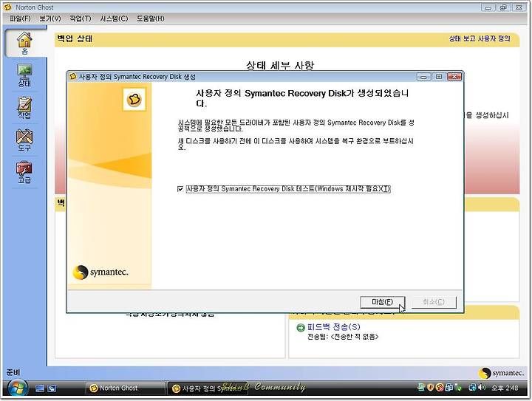The image size is (532, 401).
Task: Click the Norton Ghost icon in the title bar
Action: coord(8,7)
